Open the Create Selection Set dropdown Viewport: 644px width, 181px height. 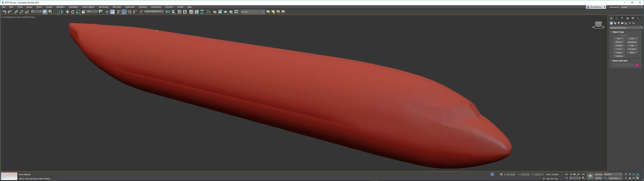(x=154, y=11)
